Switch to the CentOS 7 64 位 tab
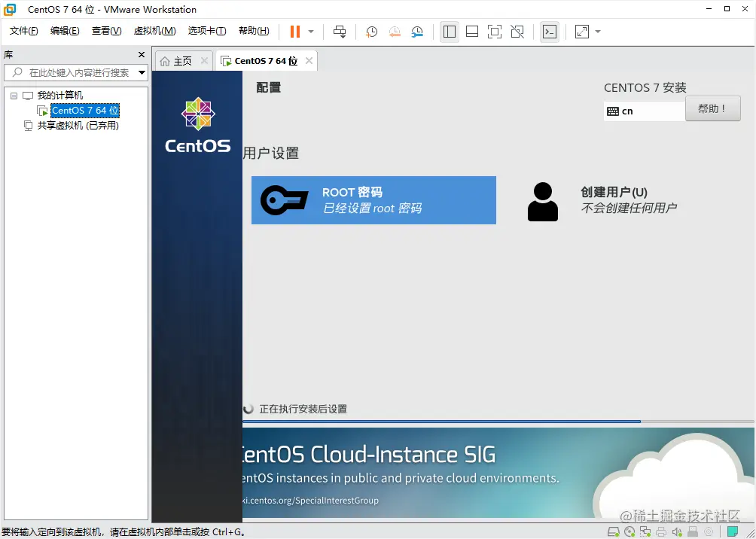The height and width of the screenshot is (539, 756). [266, 61]
